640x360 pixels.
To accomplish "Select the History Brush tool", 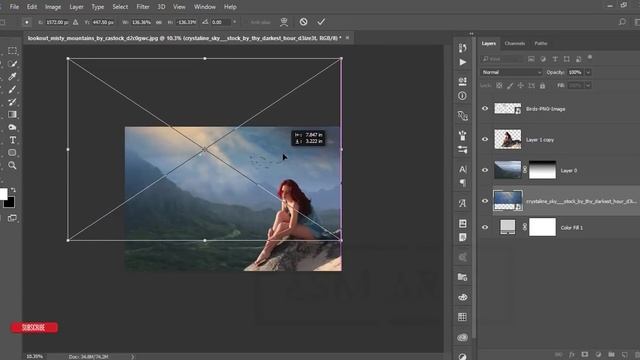I will coord(12,102).
